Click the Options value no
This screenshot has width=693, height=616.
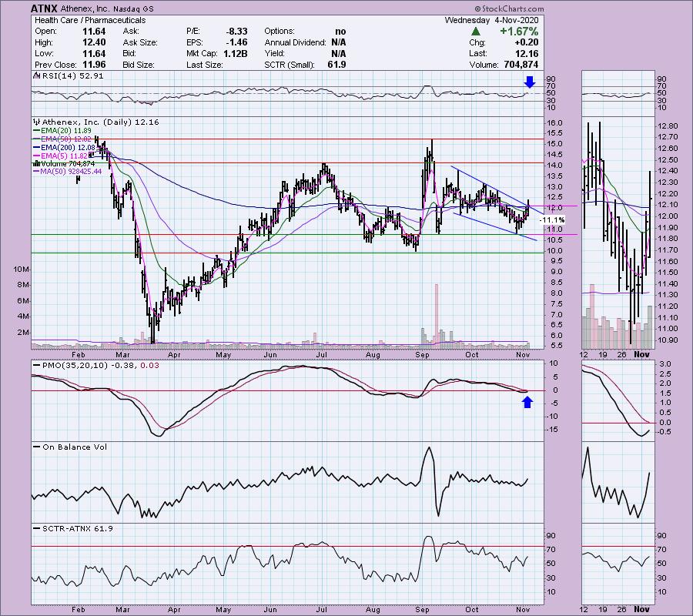340,32
